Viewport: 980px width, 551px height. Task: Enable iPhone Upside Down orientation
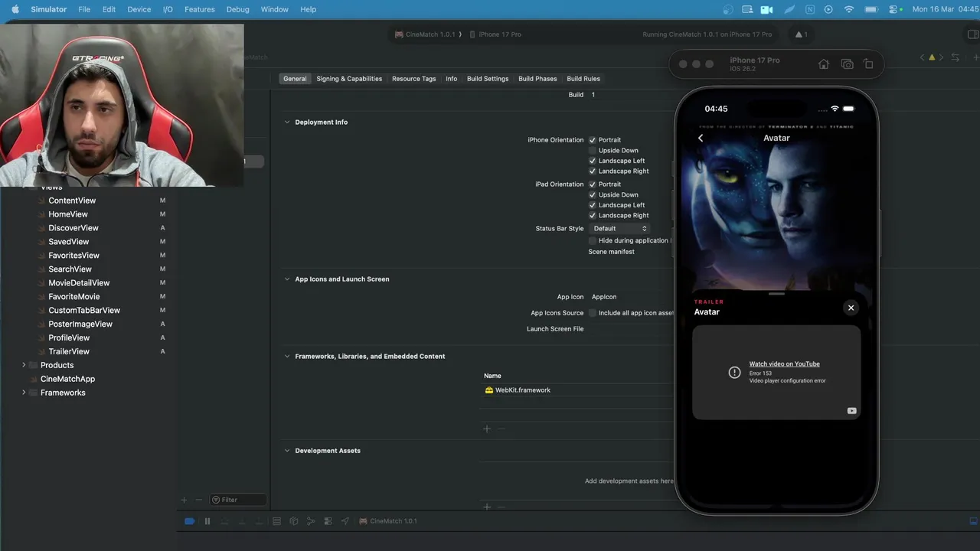pyautogui.click(x=593, y=151)
